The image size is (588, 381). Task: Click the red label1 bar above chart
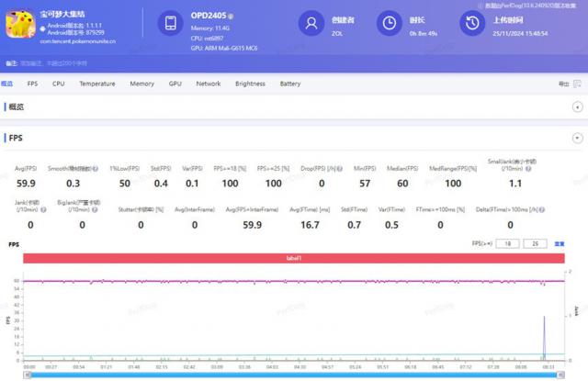[x=294, y=259]
